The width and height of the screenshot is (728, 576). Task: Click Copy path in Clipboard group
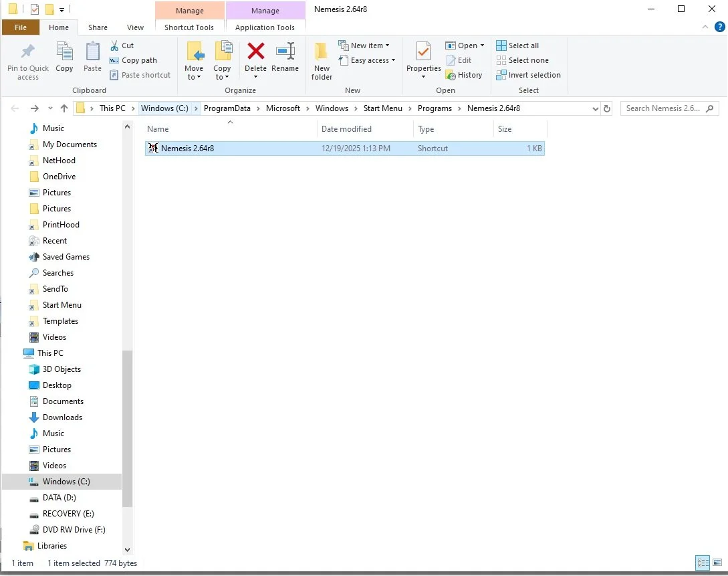[133, 60]
